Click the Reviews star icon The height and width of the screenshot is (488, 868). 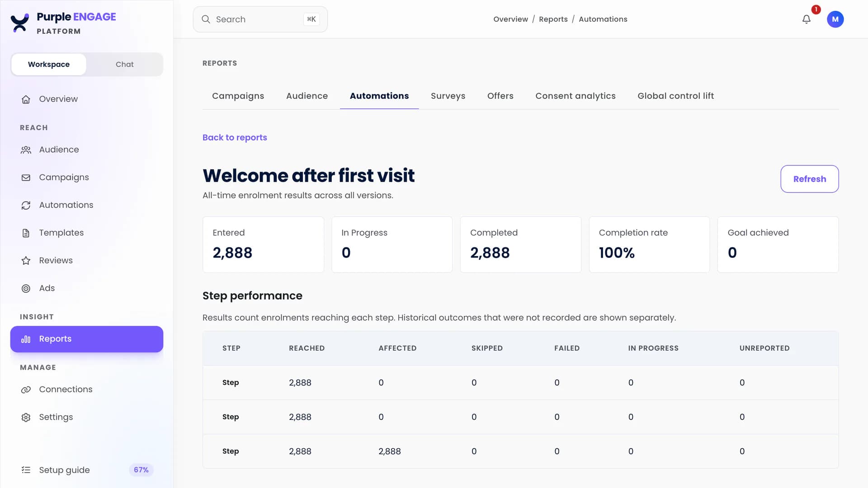26,261
